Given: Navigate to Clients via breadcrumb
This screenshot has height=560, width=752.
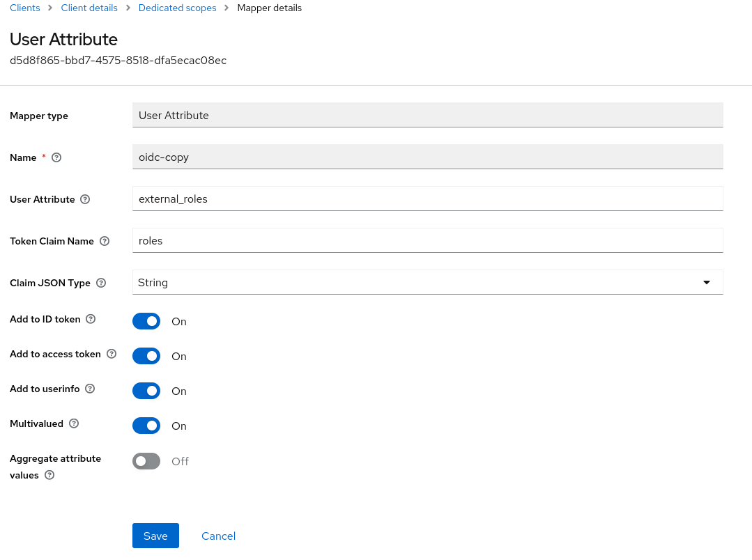Looking at the screenshot, I should tap(24, 8).
